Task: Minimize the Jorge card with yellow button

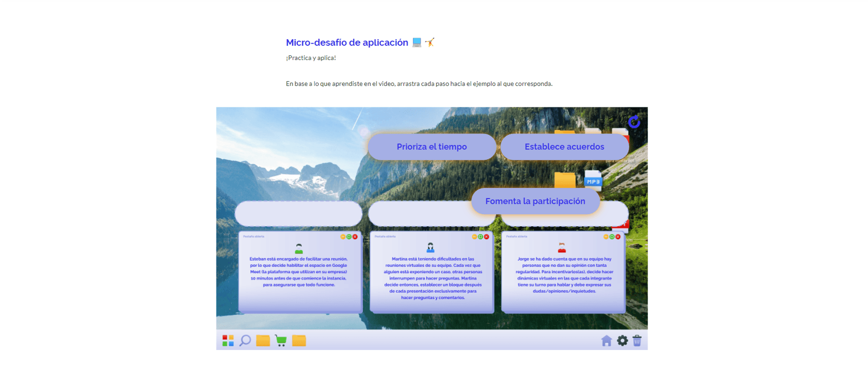Action: click(x=606, y=237)
